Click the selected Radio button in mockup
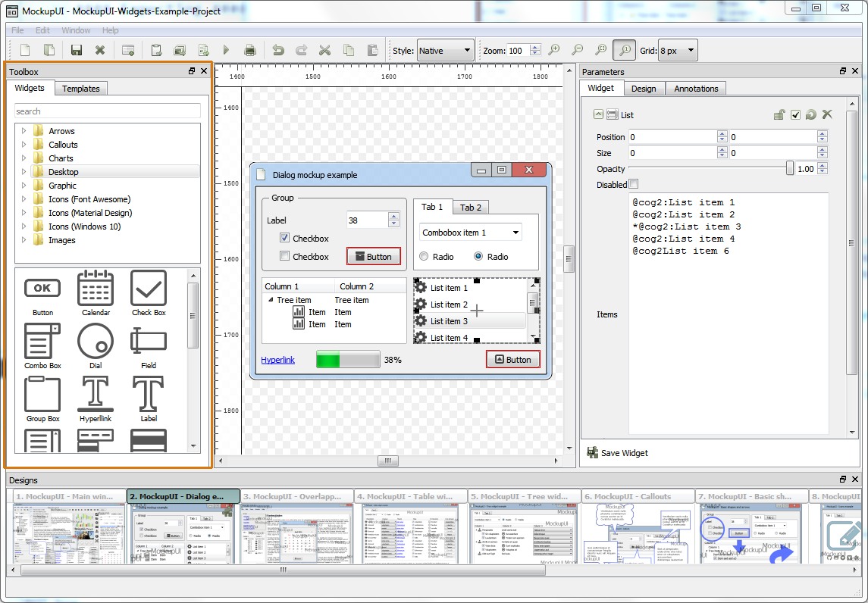Screen dimensions: 868x603 click(x=478, y=256)
